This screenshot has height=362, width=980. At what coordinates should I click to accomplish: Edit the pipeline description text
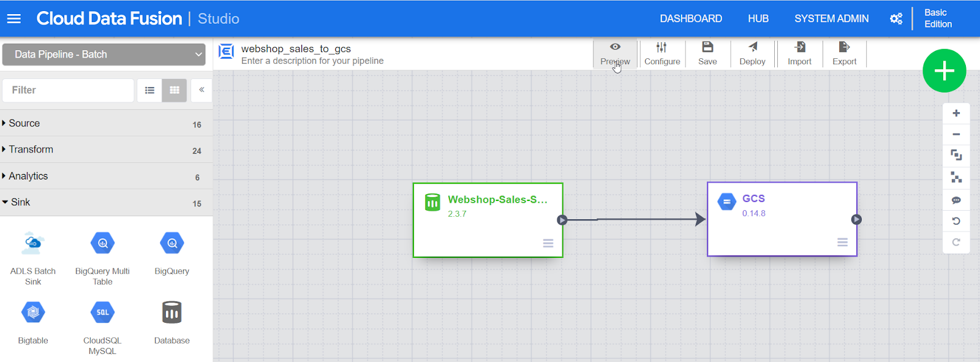click(312, 61)
